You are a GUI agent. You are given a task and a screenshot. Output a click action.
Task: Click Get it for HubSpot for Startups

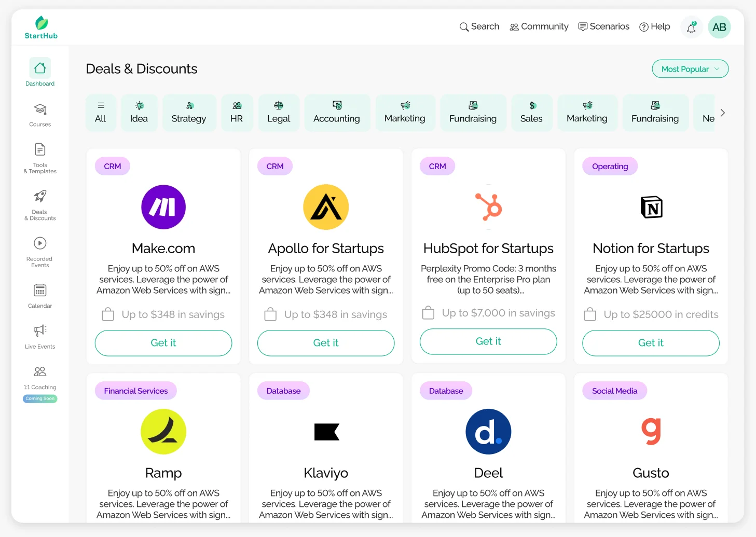[488, 341]
